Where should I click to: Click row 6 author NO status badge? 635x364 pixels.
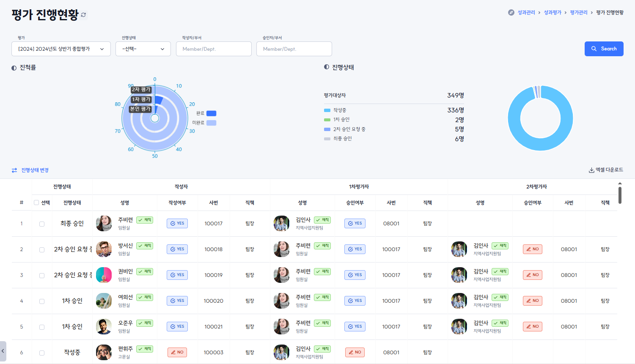pyautogui.click(x=177, y=353)
